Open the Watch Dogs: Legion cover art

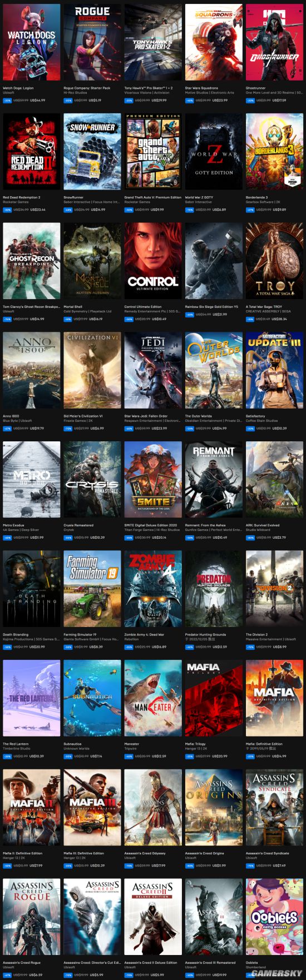coord(32,43)
